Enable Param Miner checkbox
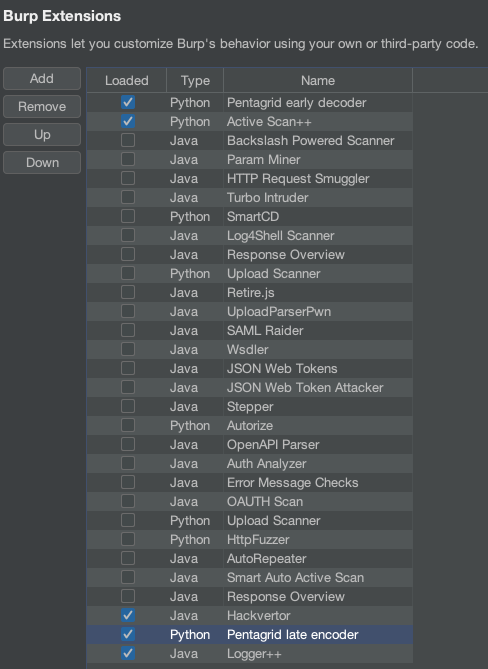The height and width of the screenshot is (669, 488). point(128,160)
